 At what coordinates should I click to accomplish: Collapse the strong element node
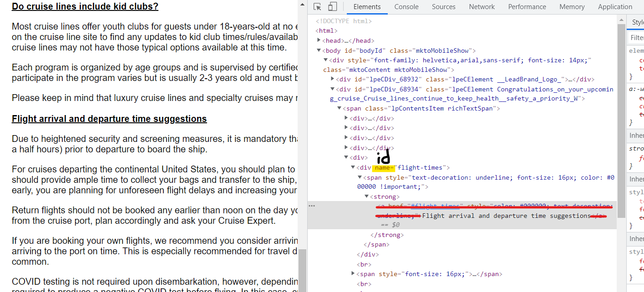pyautogui.click(x=366, y=196)
